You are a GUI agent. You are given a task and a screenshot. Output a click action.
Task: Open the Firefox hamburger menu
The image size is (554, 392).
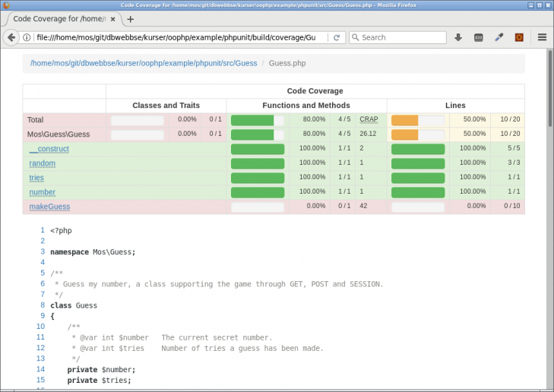542,37
